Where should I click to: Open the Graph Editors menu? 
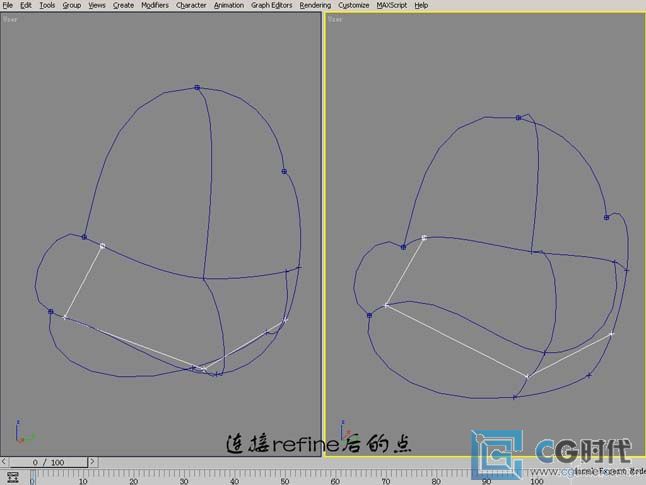tap(272, 5)
